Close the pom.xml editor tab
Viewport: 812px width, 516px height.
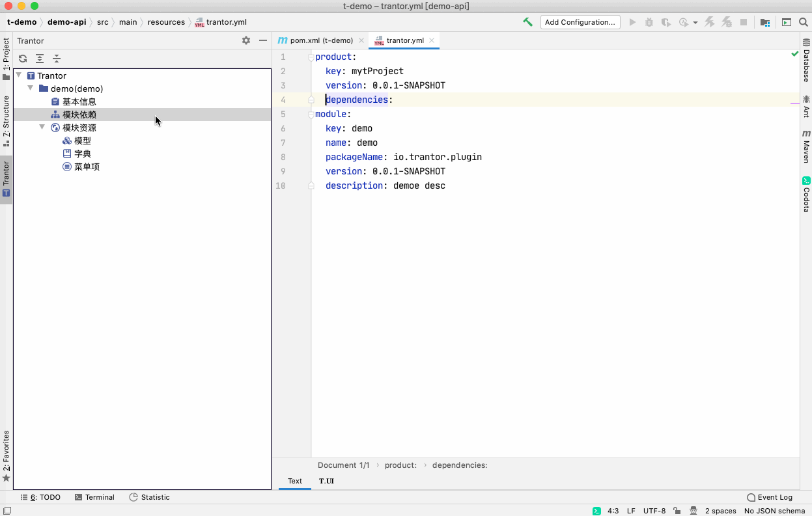[361, 40]
